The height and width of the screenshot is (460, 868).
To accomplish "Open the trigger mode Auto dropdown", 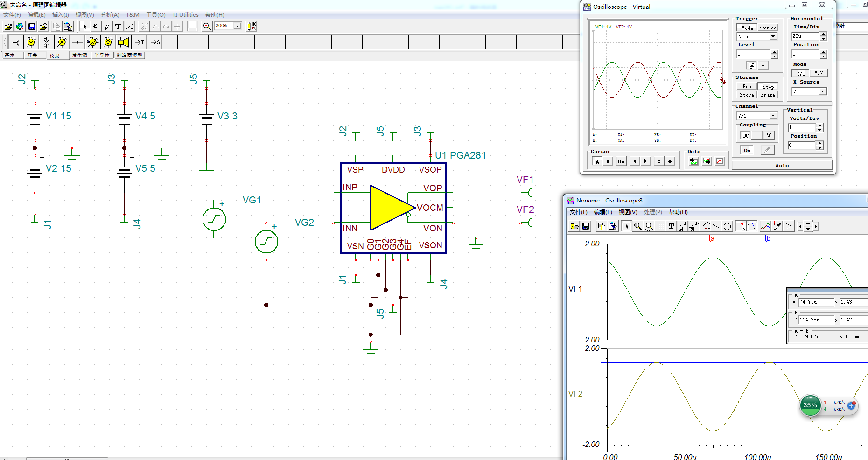I will pos(773,36).
